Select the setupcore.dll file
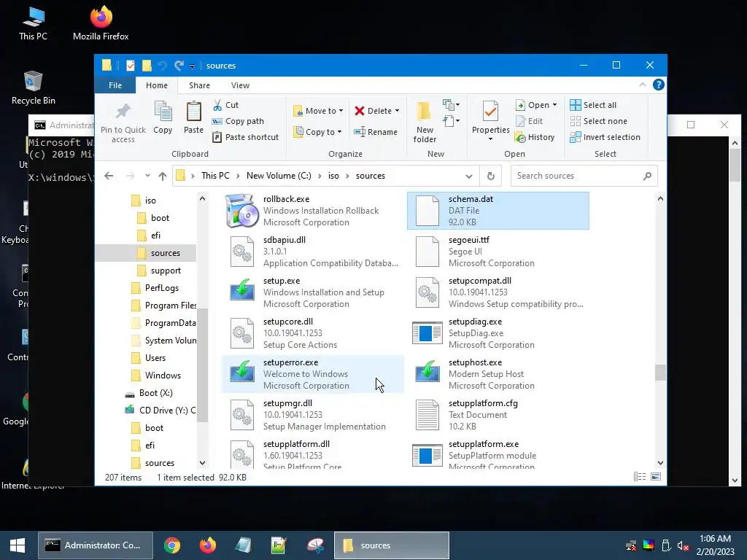 point(312,333)
